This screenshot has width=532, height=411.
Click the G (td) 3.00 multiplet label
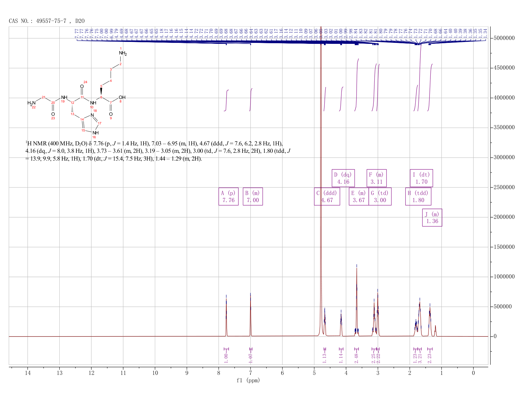click(x=380, y=196)
